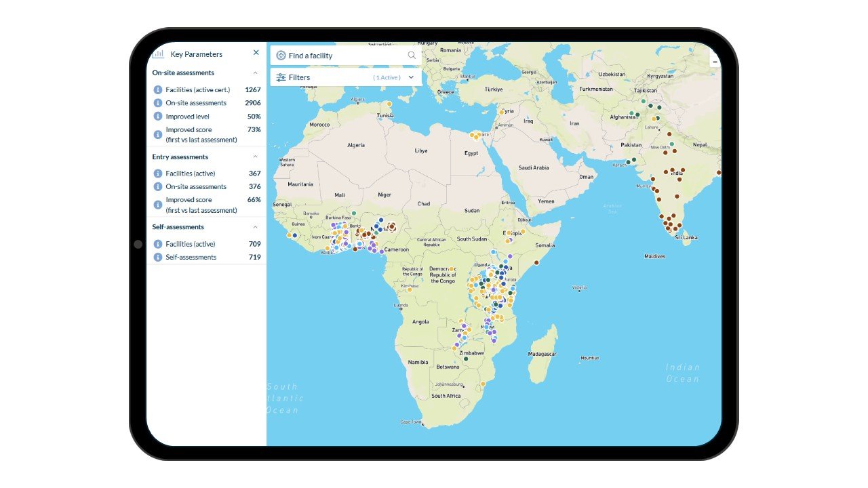868x488 pixels.
Task: Show info for Improved level metric
Action: point(158,117)
